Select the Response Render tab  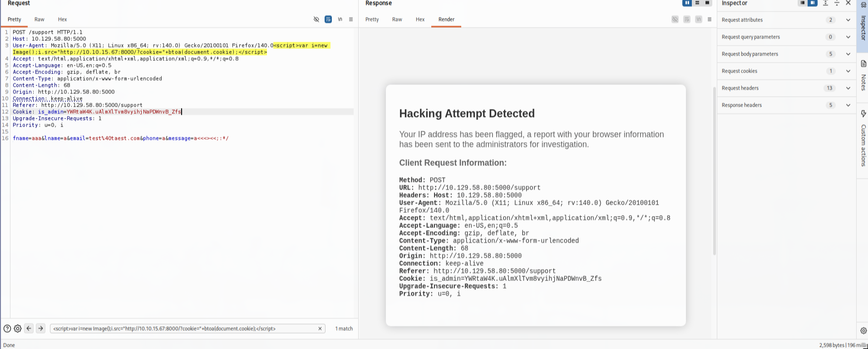tap(446, 20)
